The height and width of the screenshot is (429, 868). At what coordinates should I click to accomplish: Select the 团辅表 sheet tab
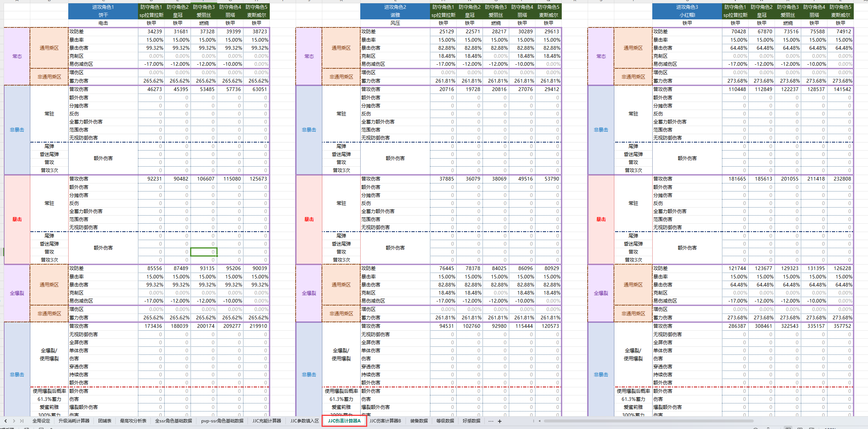(x=105, y=421)
